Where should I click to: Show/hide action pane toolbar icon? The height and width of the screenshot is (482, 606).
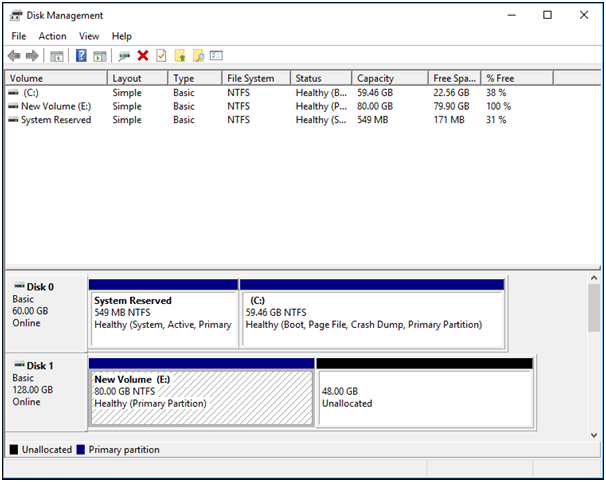coord(100,56)
